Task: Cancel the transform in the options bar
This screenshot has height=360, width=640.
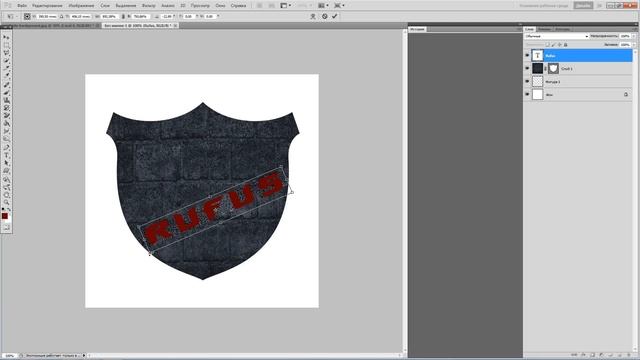Action: tap(324, 16)
